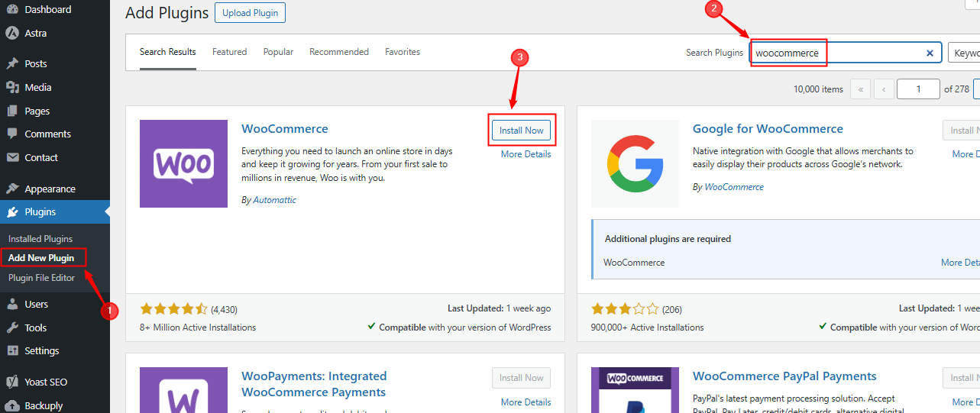
Task: Open the Automattic author link
Action: tap(274, 200)
